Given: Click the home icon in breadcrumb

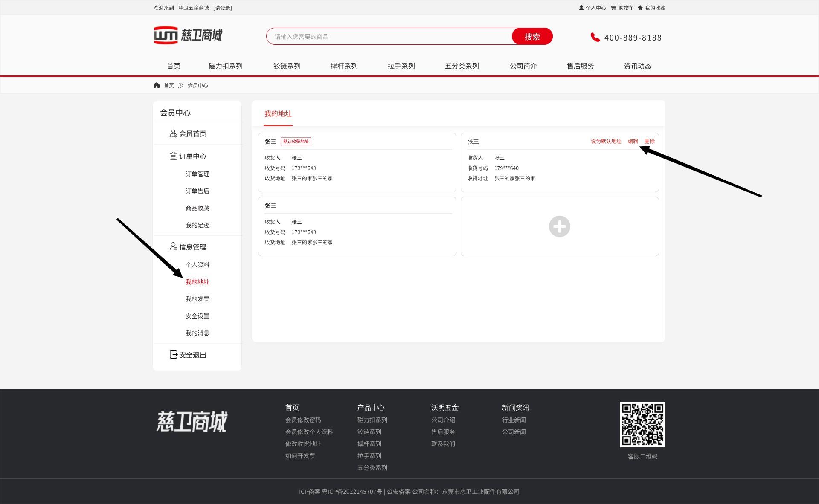Looking at the screenshot, I should pos(157,85).
